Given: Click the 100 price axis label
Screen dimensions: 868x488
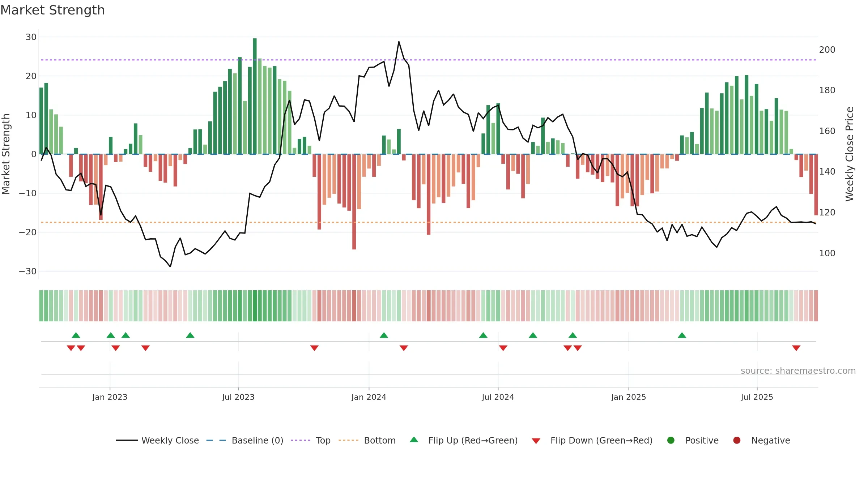Looking at the screenshot, I should (x=827, y=253).
